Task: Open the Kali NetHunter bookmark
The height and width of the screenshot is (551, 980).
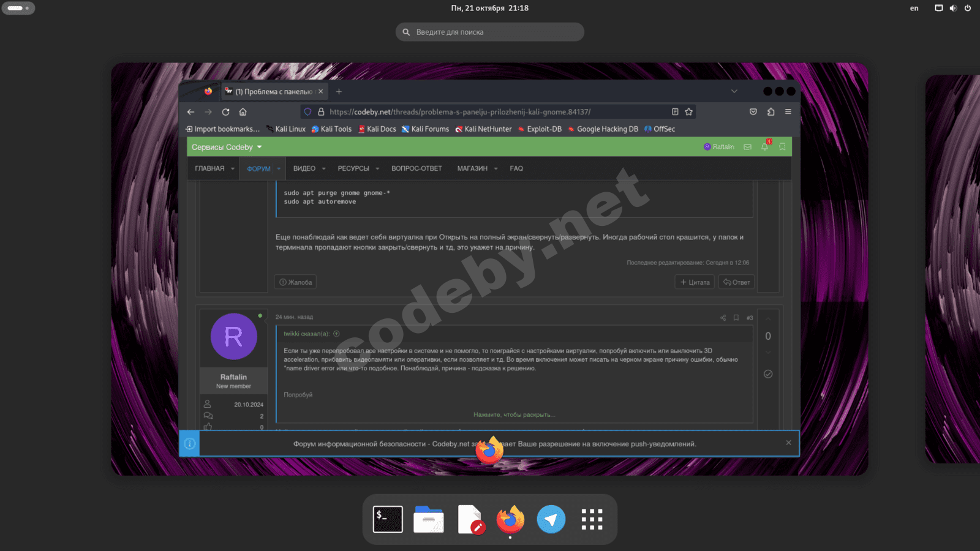Action: click(x=483, y=129)
